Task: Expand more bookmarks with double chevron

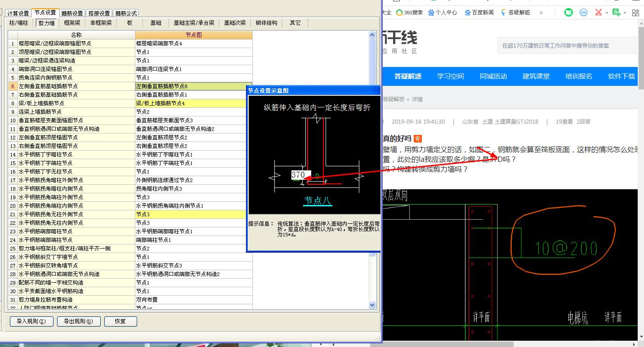Action: pyautogui.click(x=541, y=13)
